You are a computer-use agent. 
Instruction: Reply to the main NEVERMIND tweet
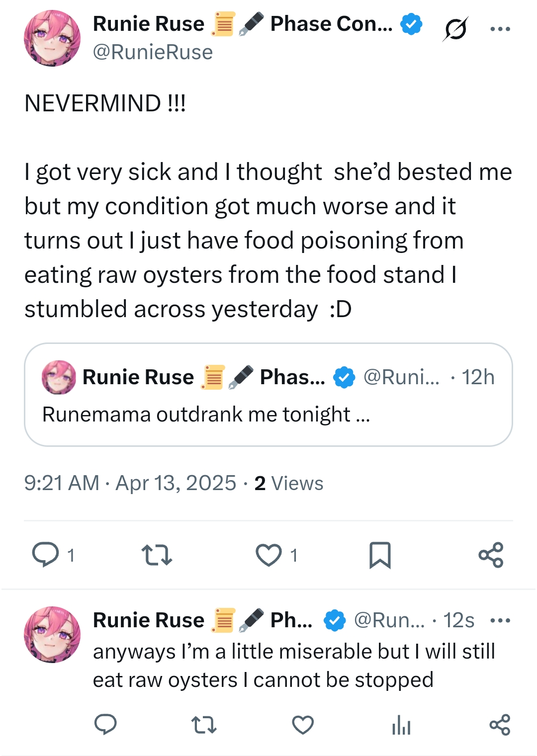pos(46,555)
